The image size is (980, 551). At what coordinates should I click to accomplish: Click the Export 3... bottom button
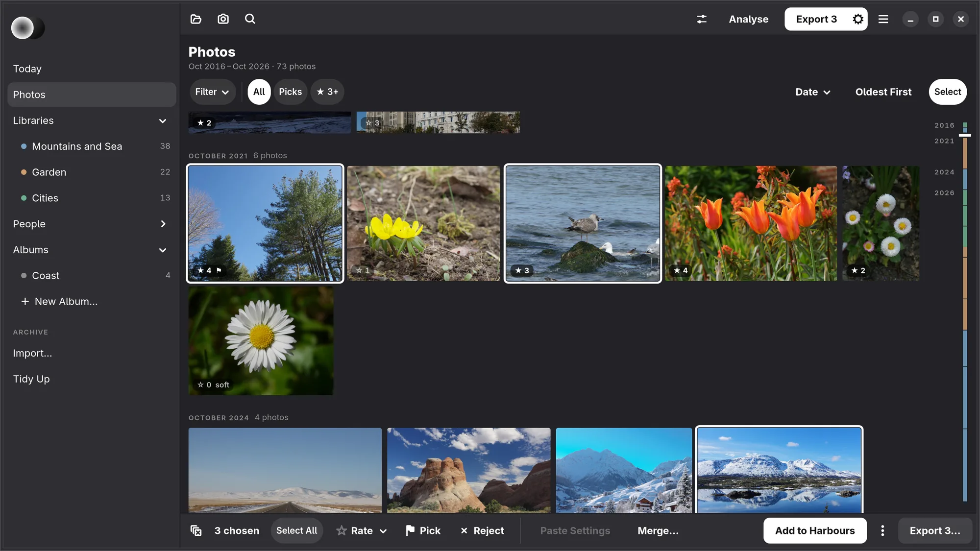point(935,530)
